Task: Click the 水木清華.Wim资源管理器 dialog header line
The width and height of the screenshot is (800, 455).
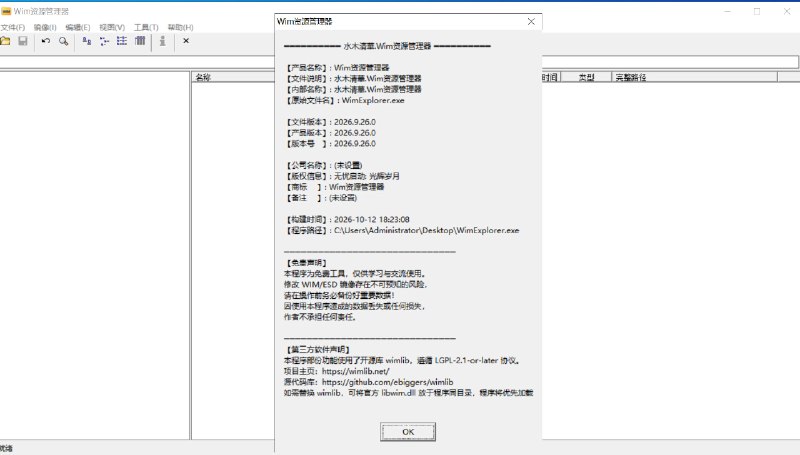Action: click(x=387, y=46)
